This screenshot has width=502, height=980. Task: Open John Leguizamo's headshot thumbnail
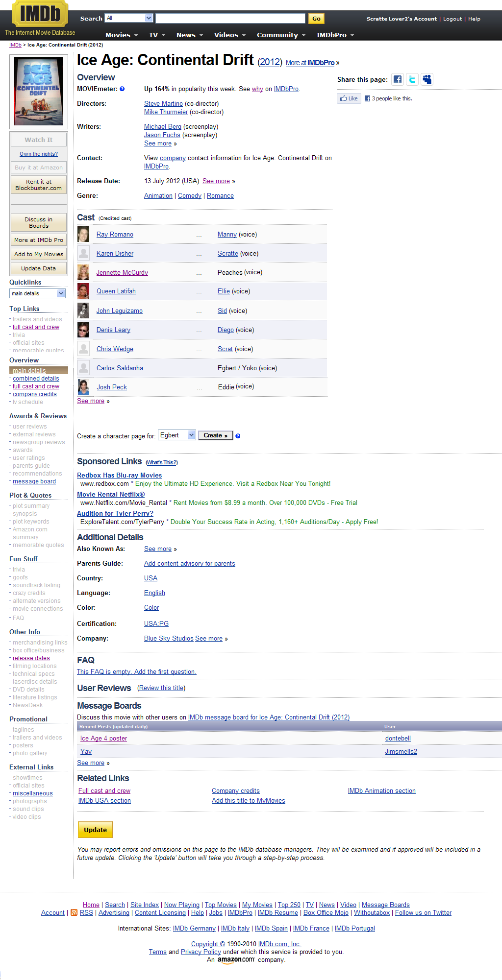(83, 311)
